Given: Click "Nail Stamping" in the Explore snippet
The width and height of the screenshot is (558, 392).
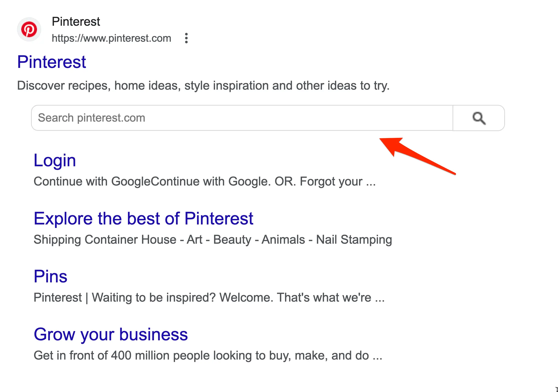Looking at the screenshot, I should [354, 240].
